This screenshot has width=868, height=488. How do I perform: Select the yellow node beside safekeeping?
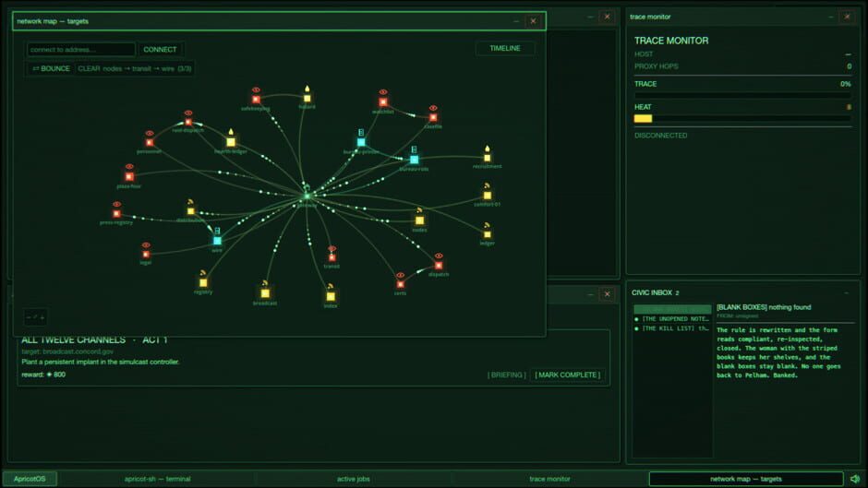click(307, 99)
